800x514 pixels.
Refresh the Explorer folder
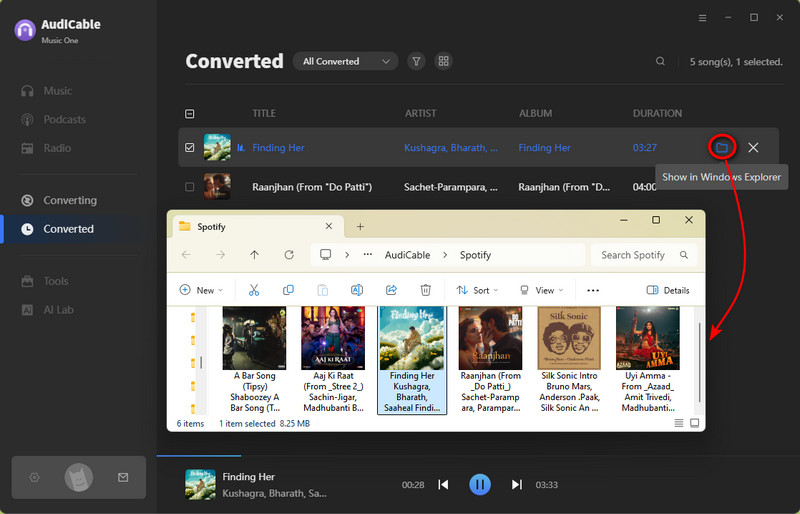[x=289, y=255]
